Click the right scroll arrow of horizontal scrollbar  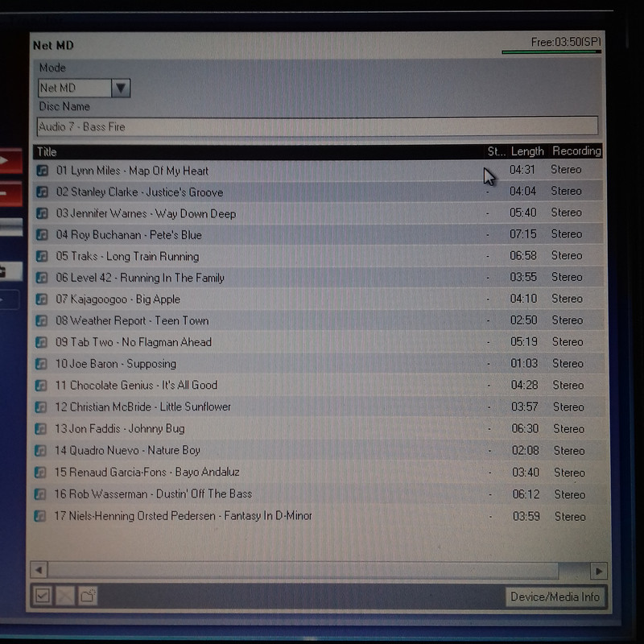tap(599, 571)
